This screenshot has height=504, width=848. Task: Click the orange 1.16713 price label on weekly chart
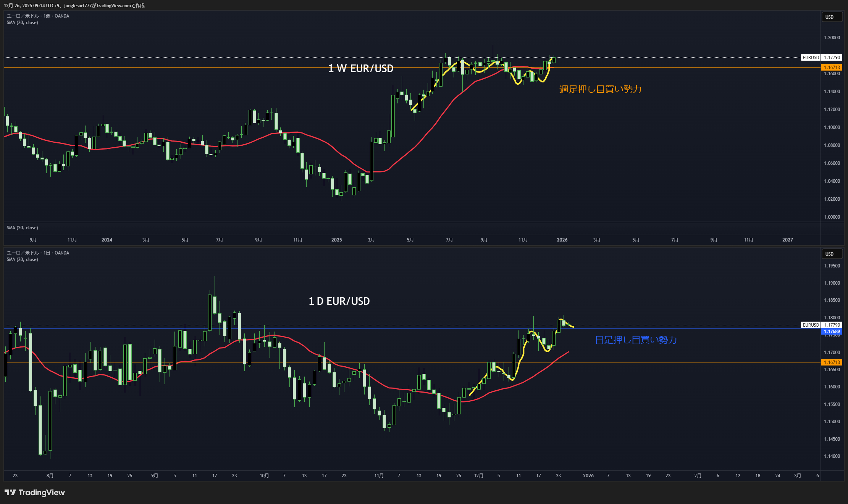point(832,68)
